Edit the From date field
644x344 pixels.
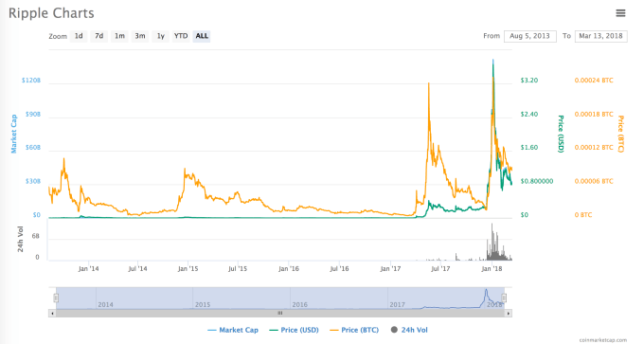click(x=529, y=36)
